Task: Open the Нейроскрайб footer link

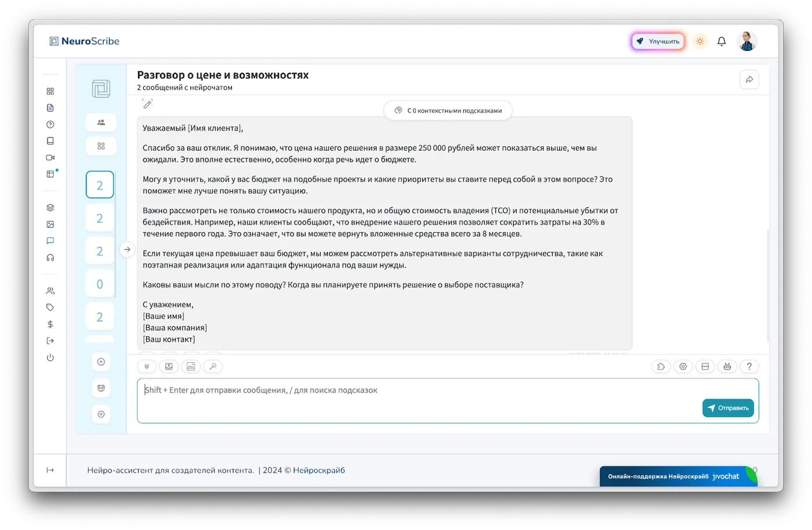Action: pos(319,470)
